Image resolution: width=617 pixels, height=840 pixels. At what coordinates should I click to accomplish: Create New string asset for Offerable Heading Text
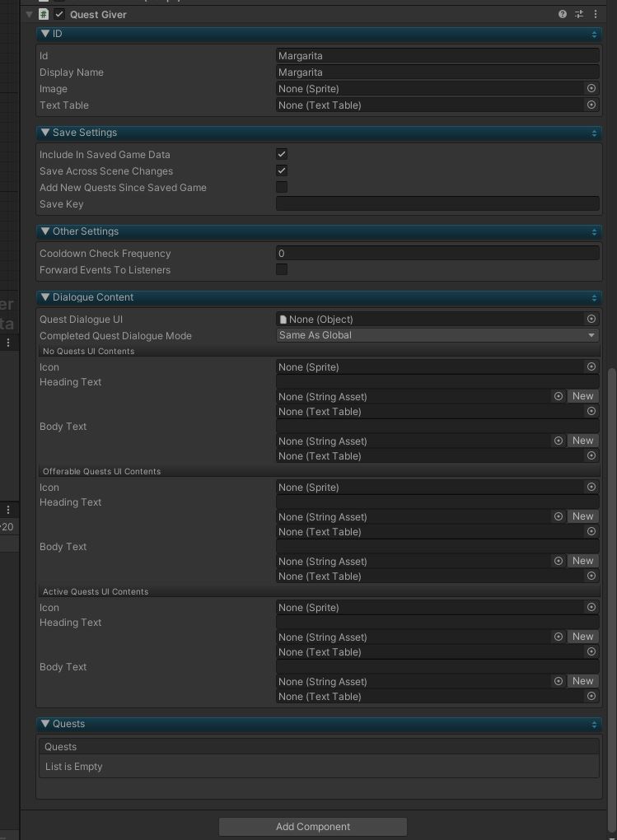tap(582, 516)
